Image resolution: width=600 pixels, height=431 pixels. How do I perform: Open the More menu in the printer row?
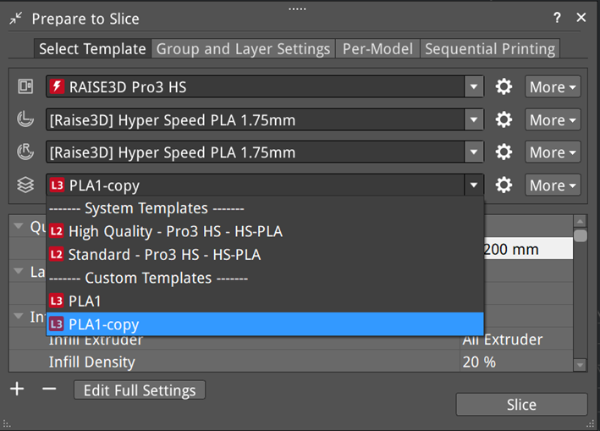click(552, 87)
